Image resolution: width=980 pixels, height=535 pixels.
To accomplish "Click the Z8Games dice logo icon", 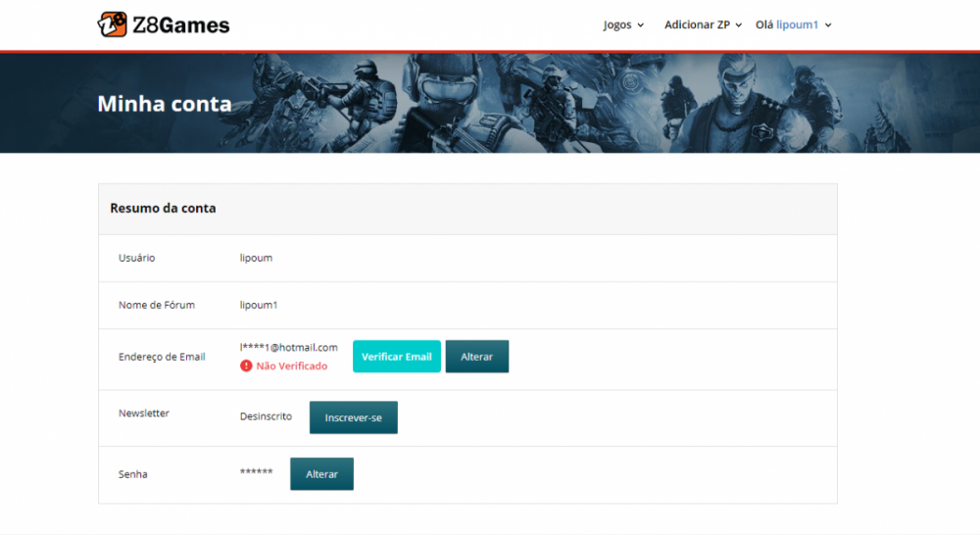I will (x=113, y=24).
